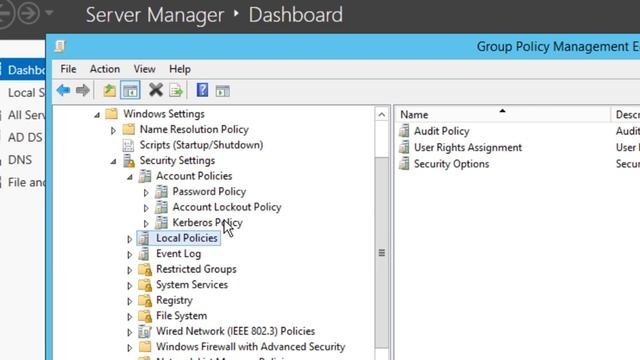Expand the Registry node arrow

[x=129, y=301]
